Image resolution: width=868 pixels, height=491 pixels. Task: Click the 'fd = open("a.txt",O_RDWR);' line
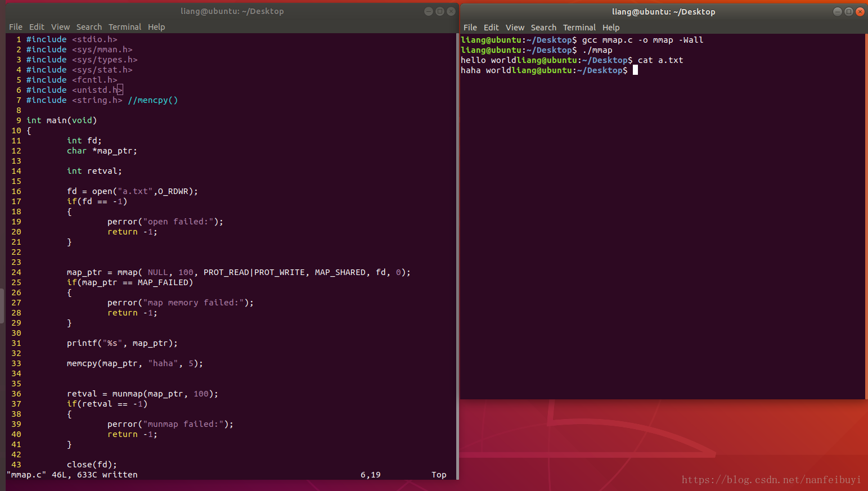click(133, 191)
